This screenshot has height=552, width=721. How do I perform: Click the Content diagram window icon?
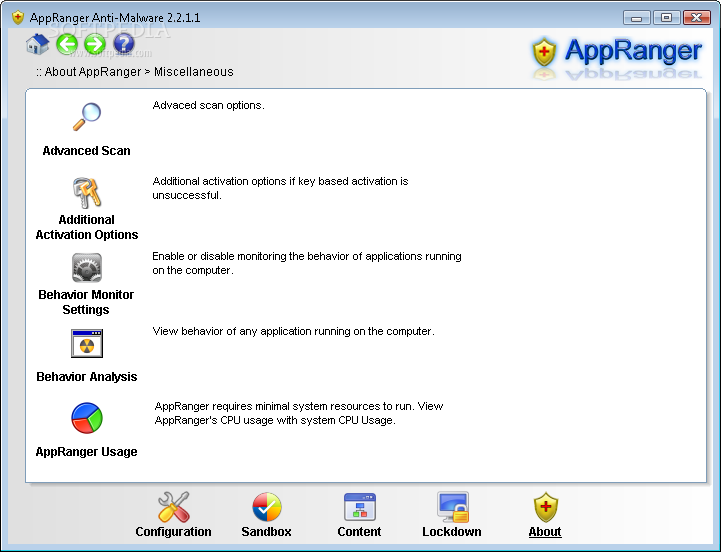click(360, 507)
